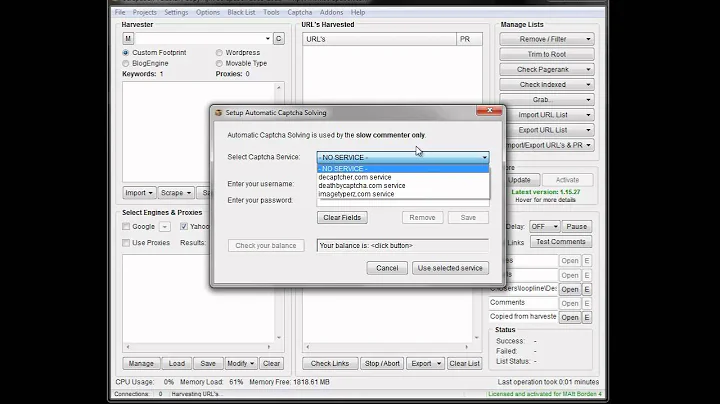Click E button beside Copied from harvester
Screen dimensions: 720x404
586,317
